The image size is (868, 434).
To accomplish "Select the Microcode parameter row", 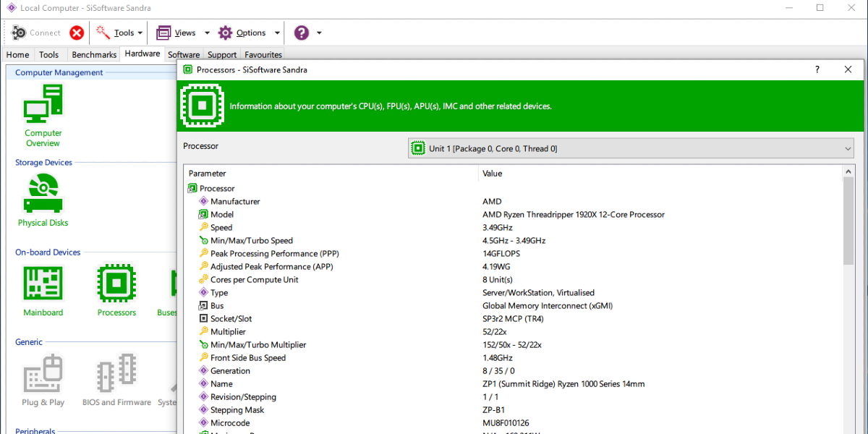I will (x=514, y=422).
